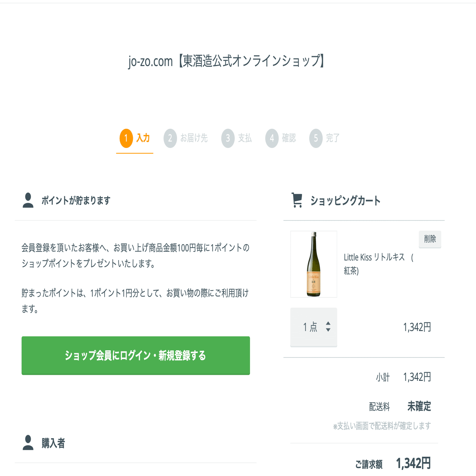Click ショップ会員にログイン・新規登録する button
Screen dimensions: 476x476
(x=136, y=355)
